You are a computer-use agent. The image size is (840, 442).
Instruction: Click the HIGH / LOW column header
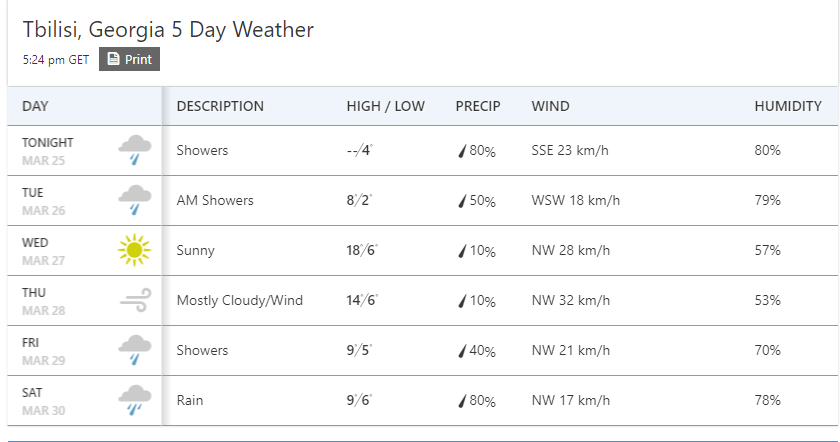[x=385, y=106]
